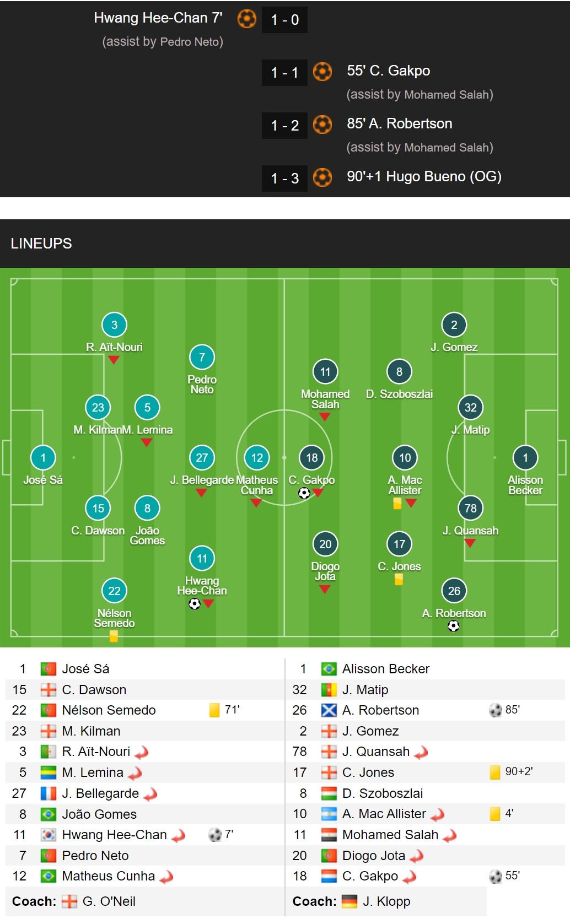The width and height of the screenshot is (570, 924).
Task: Click the LINEUPS section header
Action: (x=41, y=244)
